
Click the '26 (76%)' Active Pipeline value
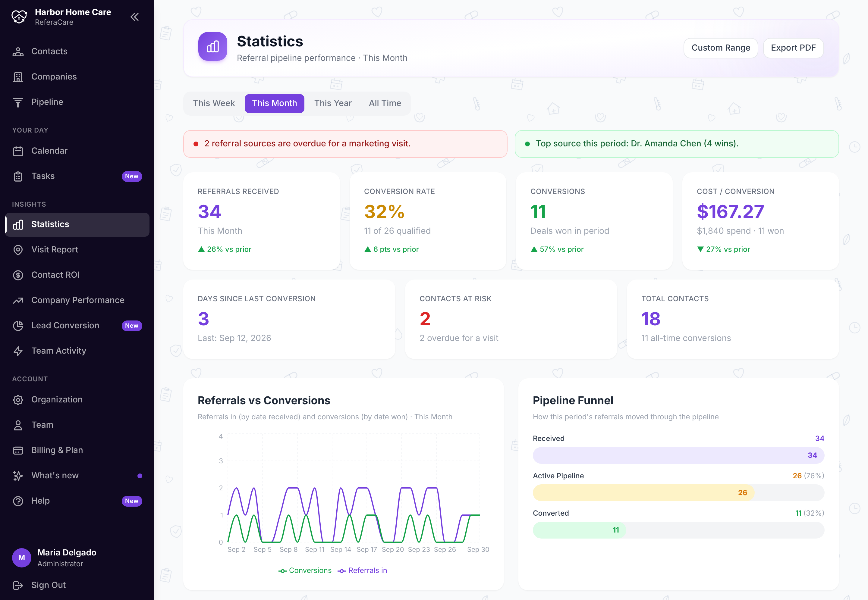(808, 476)
